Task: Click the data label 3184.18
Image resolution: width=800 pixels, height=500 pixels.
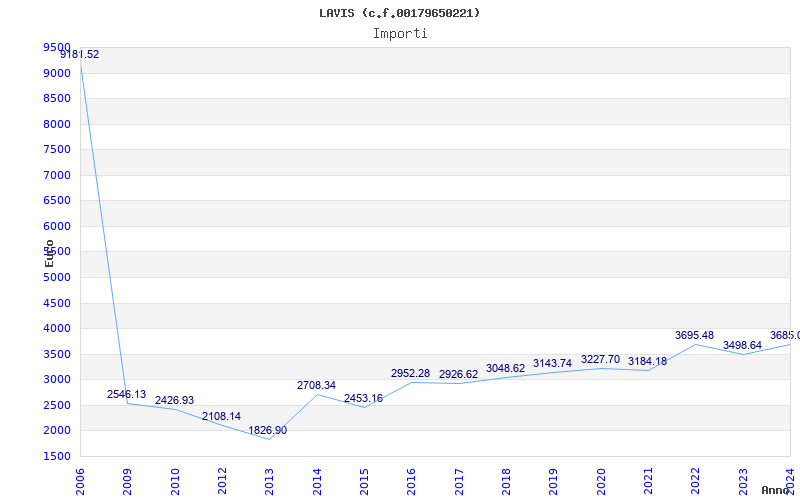Action: (x=647, y=362)
